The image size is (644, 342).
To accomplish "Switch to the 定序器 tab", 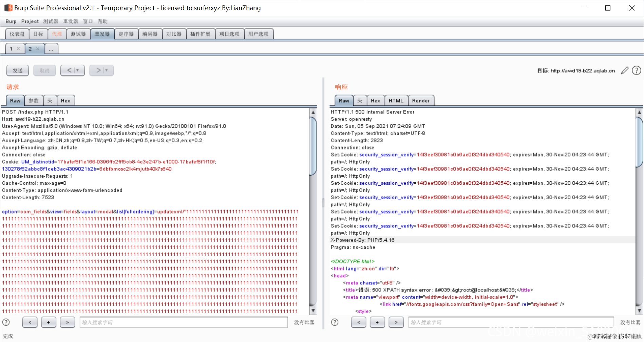I will 126,34.
